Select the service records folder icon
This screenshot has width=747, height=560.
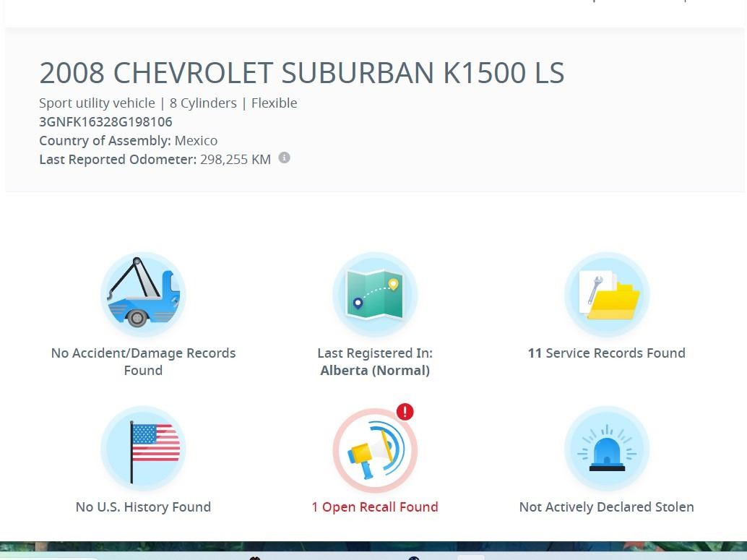(606, 294)
